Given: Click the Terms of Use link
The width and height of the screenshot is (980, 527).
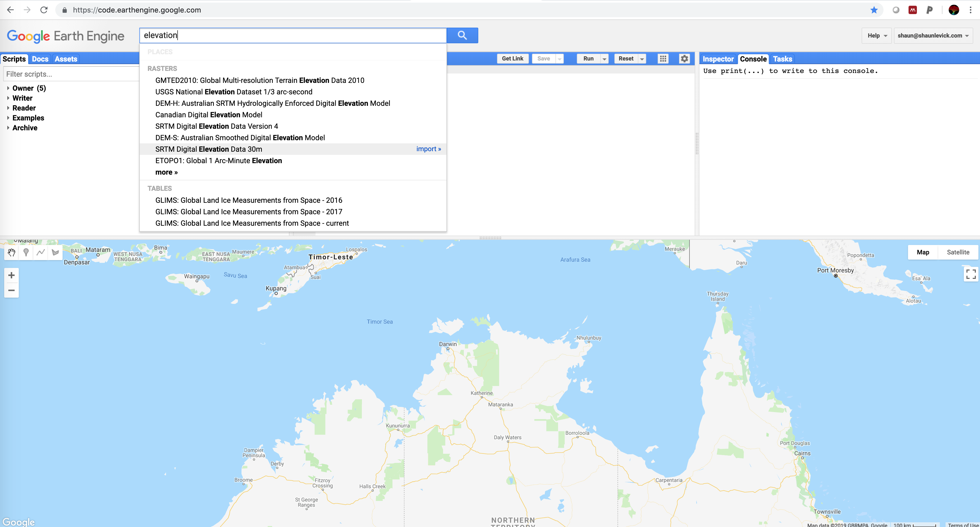Looking at the screenshot, I should coord(963,525).
